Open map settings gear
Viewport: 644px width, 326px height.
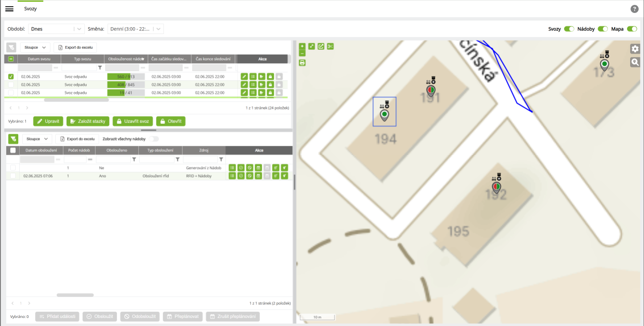click(635, 49)
